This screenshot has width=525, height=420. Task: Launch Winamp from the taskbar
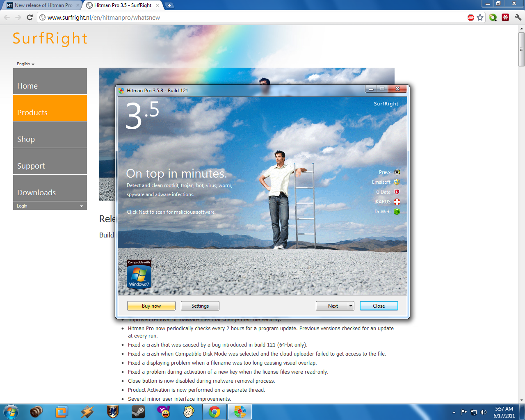pos(87,412)
